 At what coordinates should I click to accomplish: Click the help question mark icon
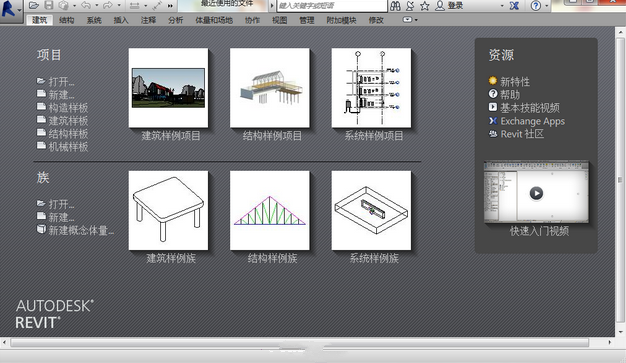coord(536,6)
